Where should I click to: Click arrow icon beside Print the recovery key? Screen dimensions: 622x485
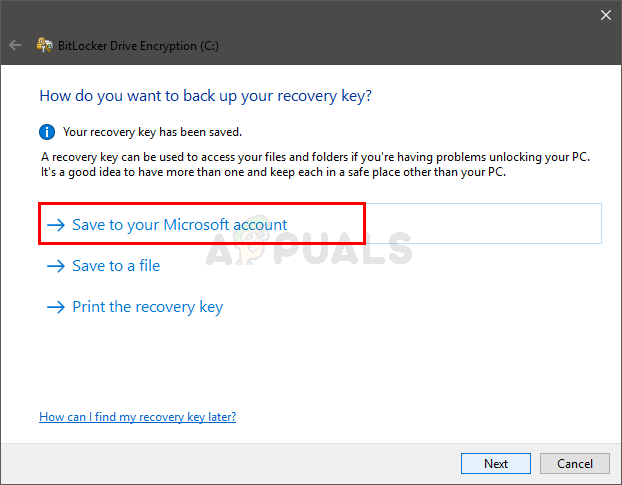(56, 307)
